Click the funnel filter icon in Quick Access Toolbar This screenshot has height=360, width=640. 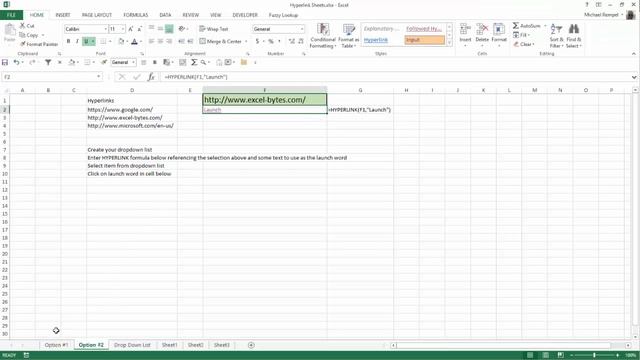[48, 62]
